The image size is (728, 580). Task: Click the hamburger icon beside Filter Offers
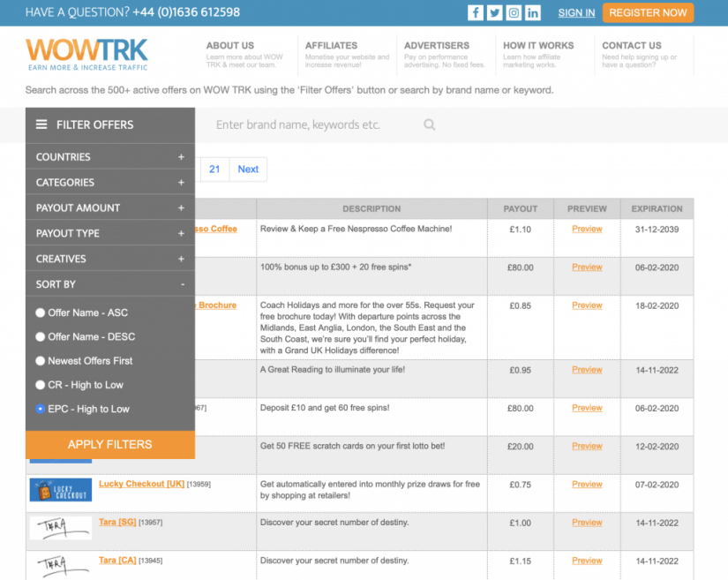[39, 124]
